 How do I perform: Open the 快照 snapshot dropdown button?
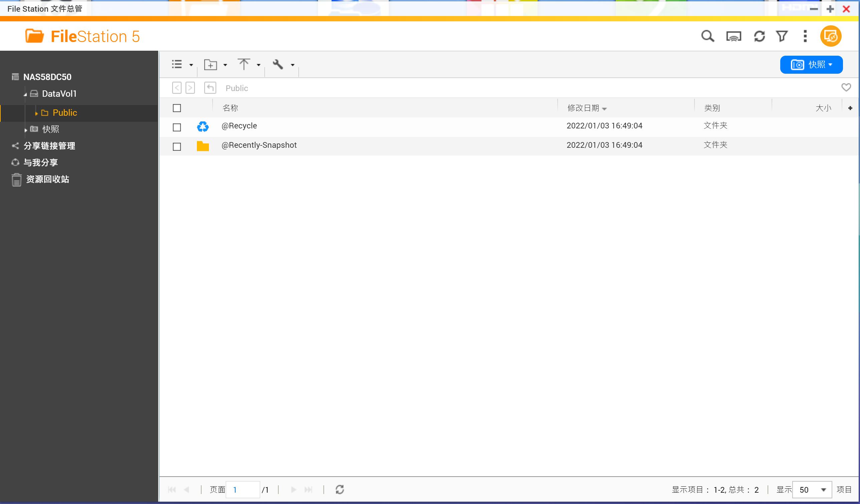(x=811, y=64)
